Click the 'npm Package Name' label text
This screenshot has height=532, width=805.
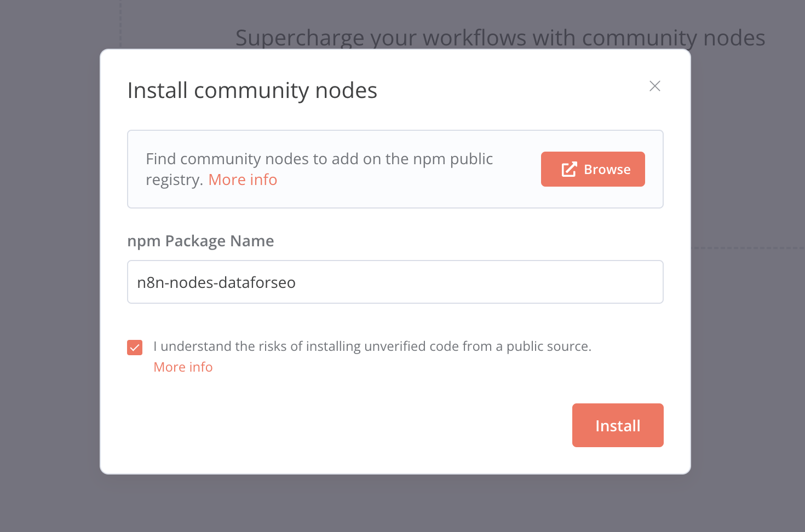[x=200, y=241]
